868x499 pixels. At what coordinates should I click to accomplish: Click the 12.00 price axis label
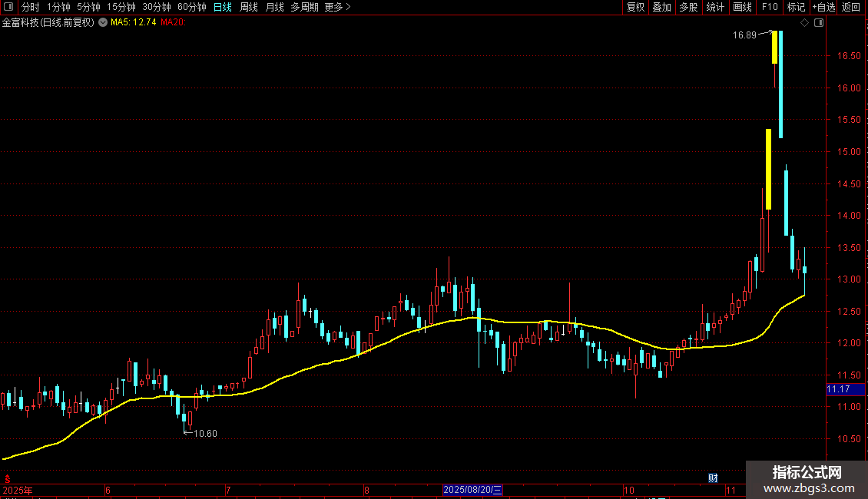pos(849,344)
